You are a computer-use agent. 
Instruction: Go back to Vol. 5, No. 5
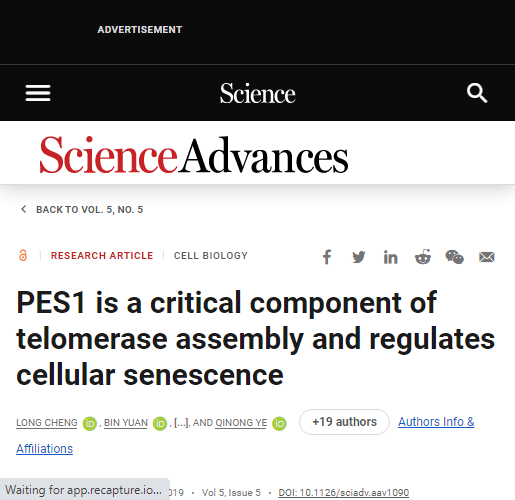tap(82, 210)
